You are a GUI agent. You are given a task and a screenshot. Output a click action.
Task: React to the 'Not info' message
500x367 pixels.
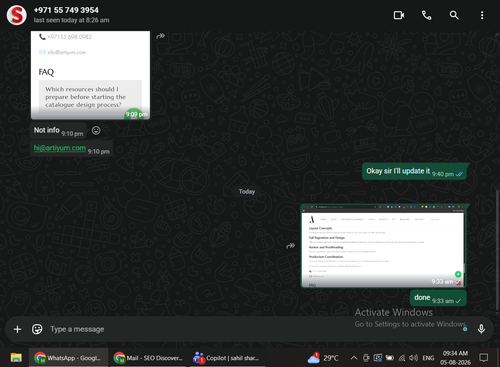96,130
